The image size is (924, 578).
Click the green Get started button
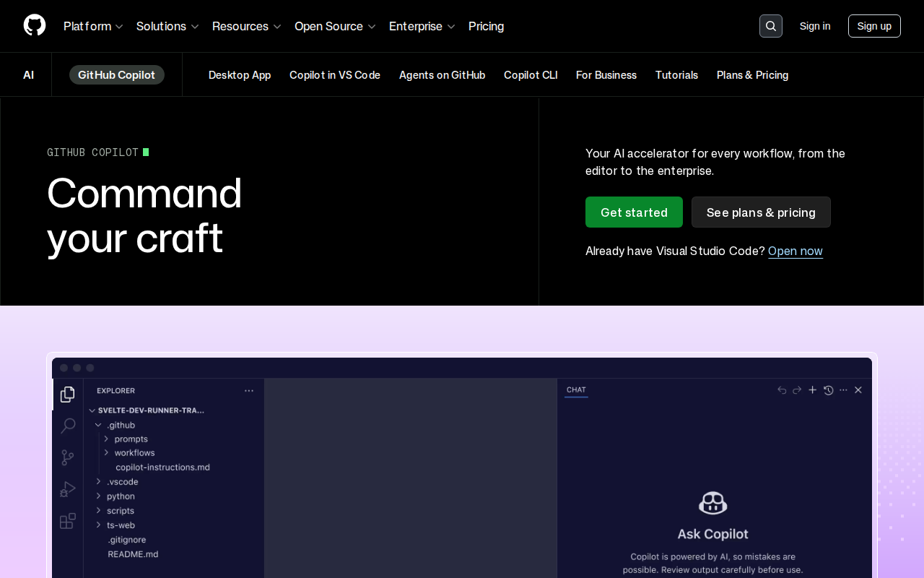tap(634, 212)
